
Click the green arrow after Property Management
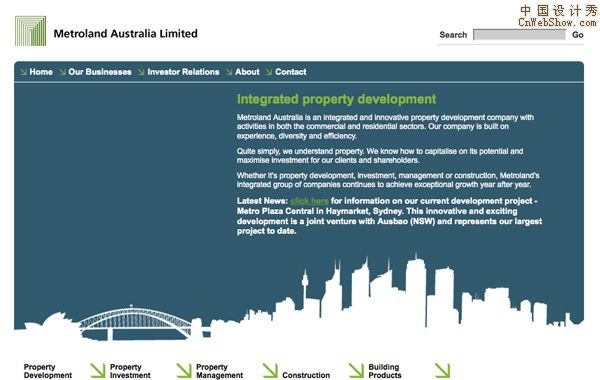click(270, 370)
